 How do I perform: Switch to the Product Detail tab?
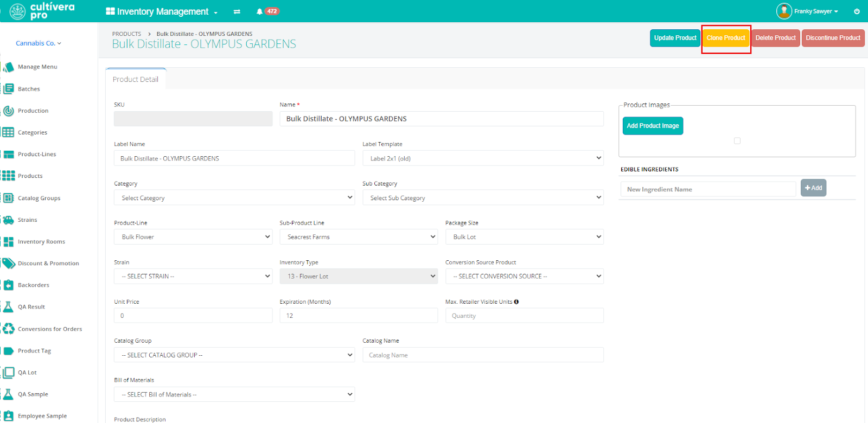pyautogui.click(x=136, y=79)
